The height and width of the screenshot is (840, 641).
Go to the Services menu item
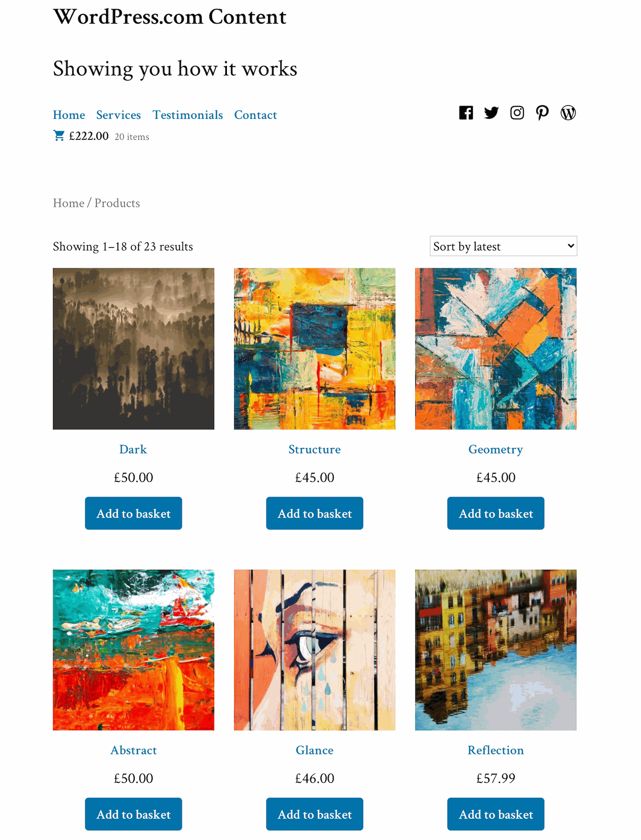pyautogui.click(x=118, y=115)
